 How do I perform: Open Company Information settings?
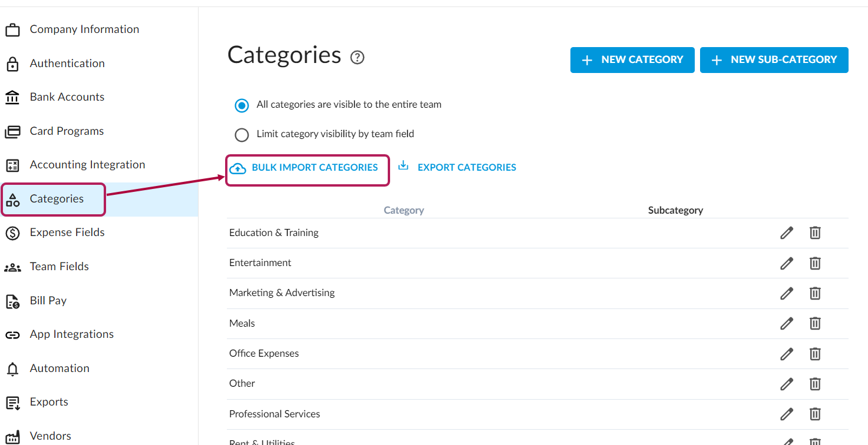(x=84, y=29)
